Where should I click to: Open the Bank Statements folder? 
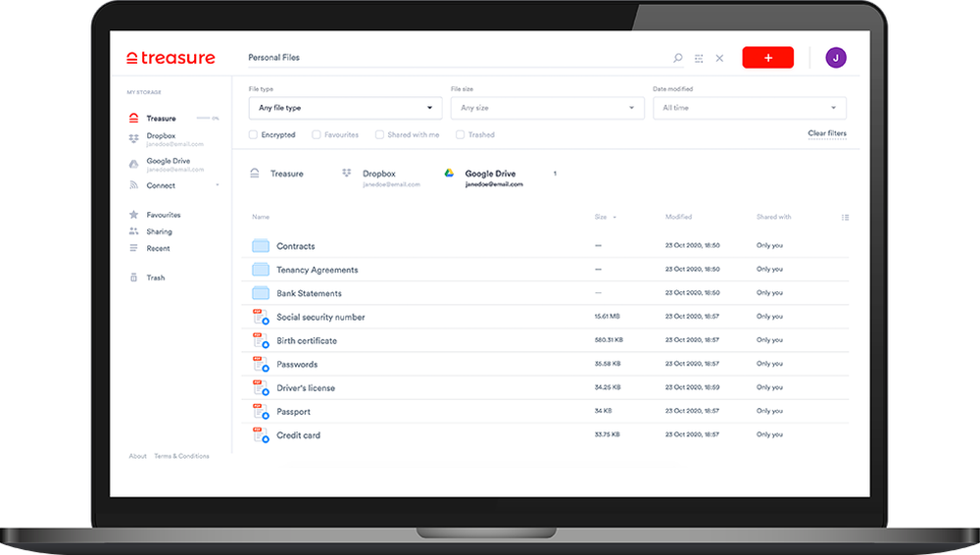pos(545,293)
